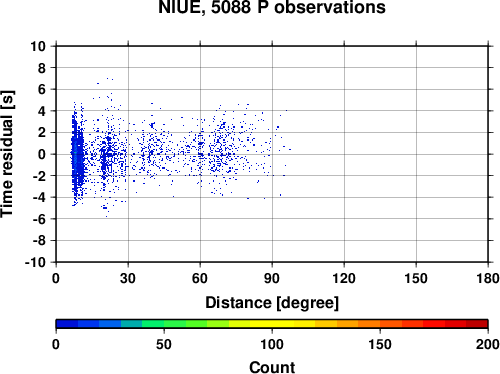Select the dark blue colorbar segment near 0

point(67,324)
